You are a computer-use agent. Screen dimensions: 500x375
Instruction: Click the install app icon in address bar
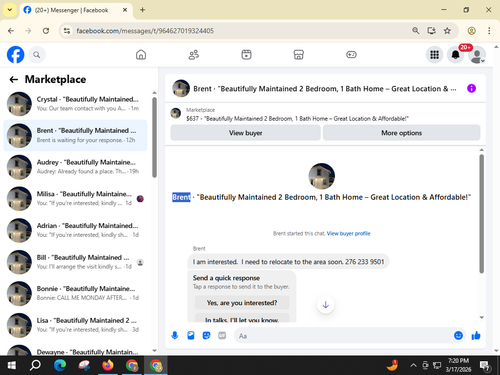[431, 31]
